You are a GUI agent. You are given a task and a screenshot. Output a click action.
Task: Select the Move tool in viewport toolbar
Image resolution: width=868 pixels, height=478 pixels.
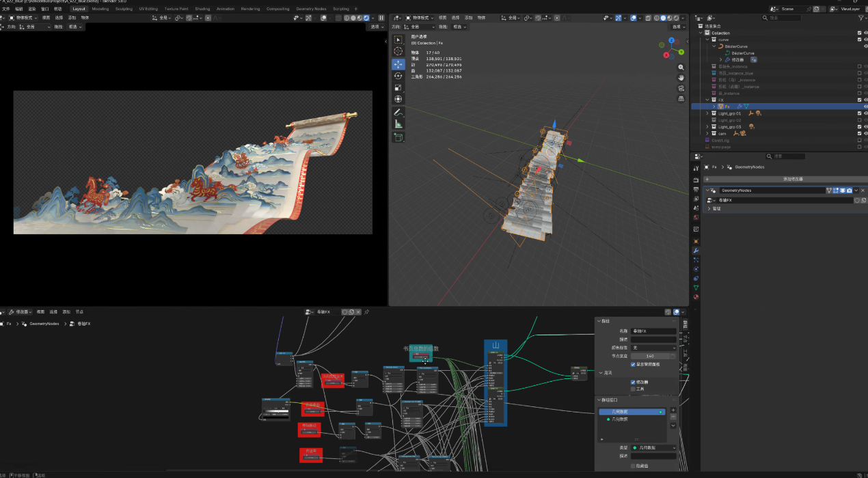click(x=398, y=64)
